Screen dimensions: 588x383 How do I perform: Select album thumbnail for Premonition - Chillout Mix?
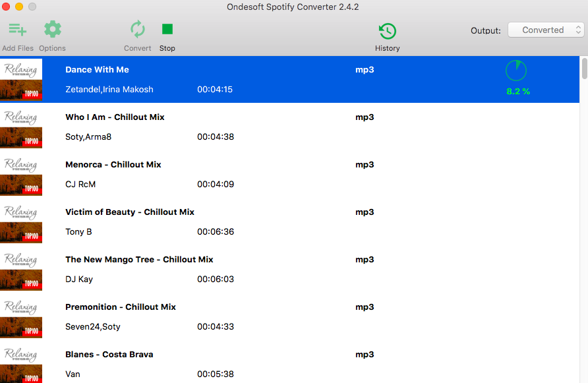21,317
